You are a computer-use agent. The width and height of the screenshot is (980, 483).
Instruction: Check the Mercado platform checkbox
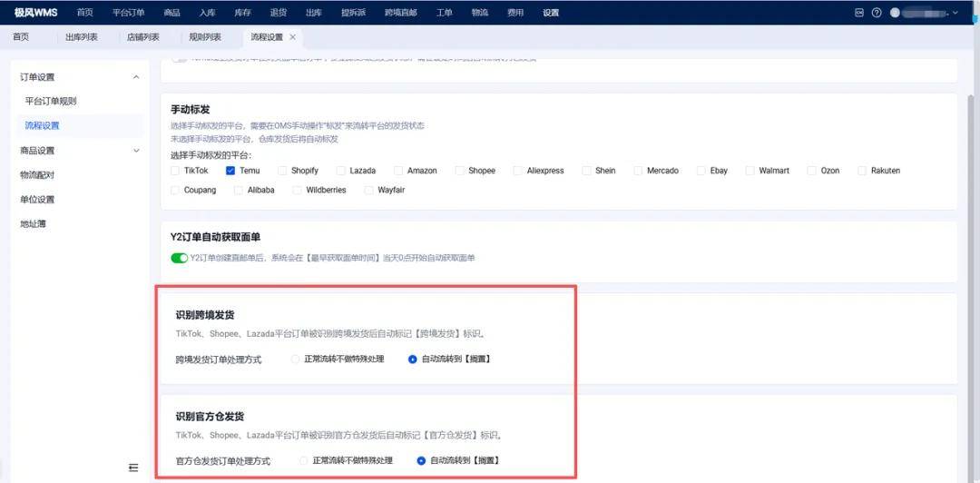(x=638, y=170)
